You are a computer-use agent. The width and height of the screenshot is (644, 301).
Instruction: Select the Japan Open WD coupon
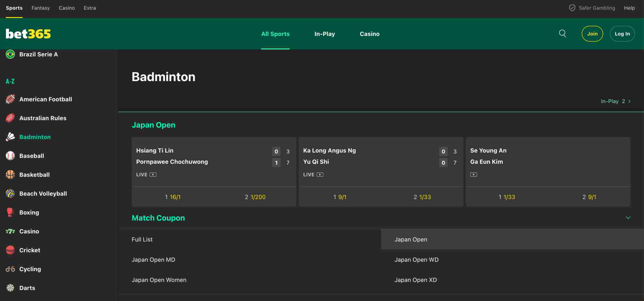click(x=512, y=260)
